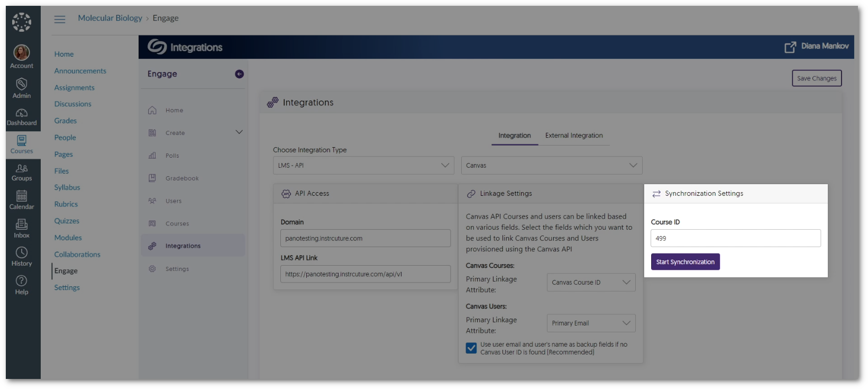Image resolution: width=868 pixels, height=389 pixels.
Task: Select Gradebook in the Engage menu
Action: 182,178
